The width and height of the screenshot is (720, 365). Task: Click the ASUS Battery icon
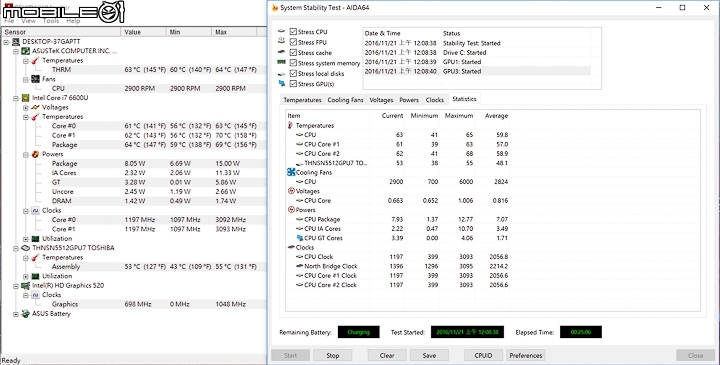[26, 314]
